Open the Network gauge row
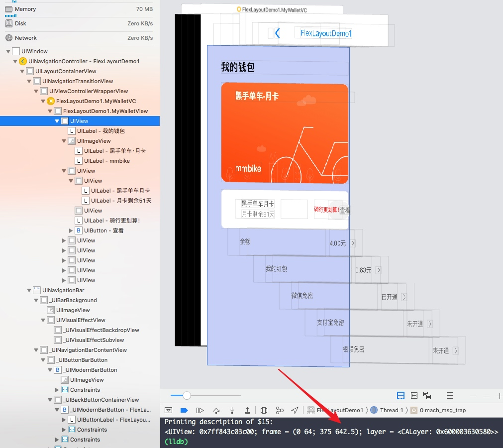This screenshot has height=448, width=503. (x=79, y=38)
